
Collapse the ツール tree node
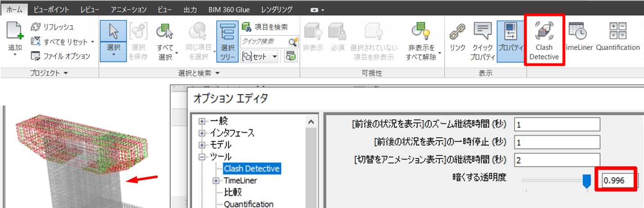click(x=201, y=157)
